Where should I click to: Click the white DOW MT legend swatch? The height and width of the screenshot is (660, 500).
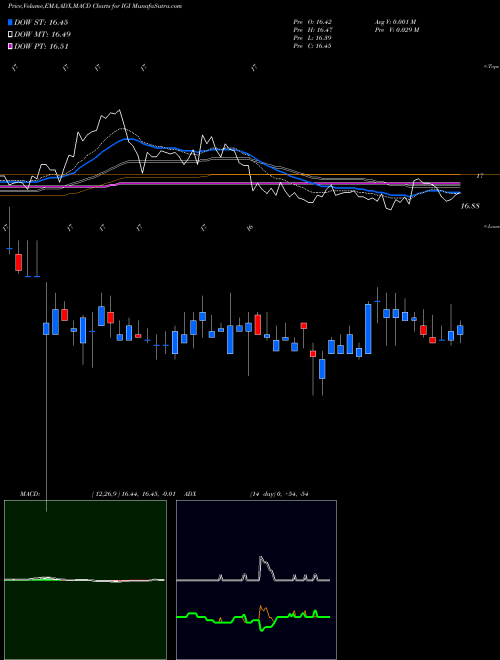point(10,35)
